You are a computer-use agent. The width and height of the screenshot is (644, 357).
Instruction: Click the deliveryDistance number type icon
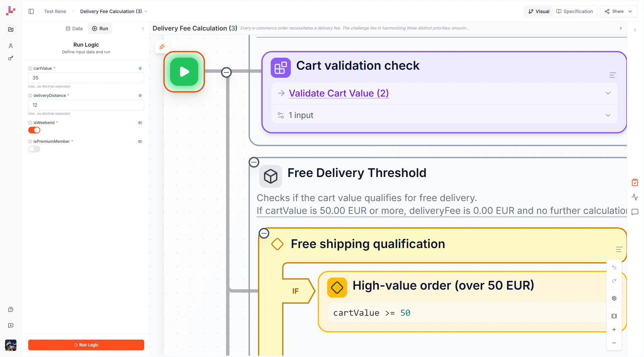140,96
